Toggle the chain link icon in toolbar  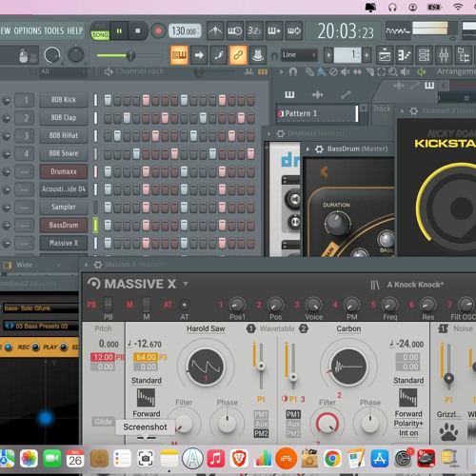pos(238,55)
